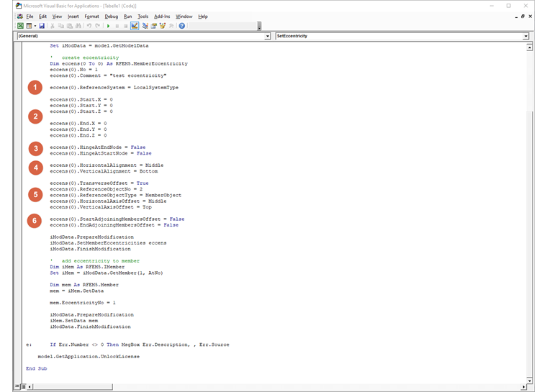Click the 'End Sub' line

(36, 368)
